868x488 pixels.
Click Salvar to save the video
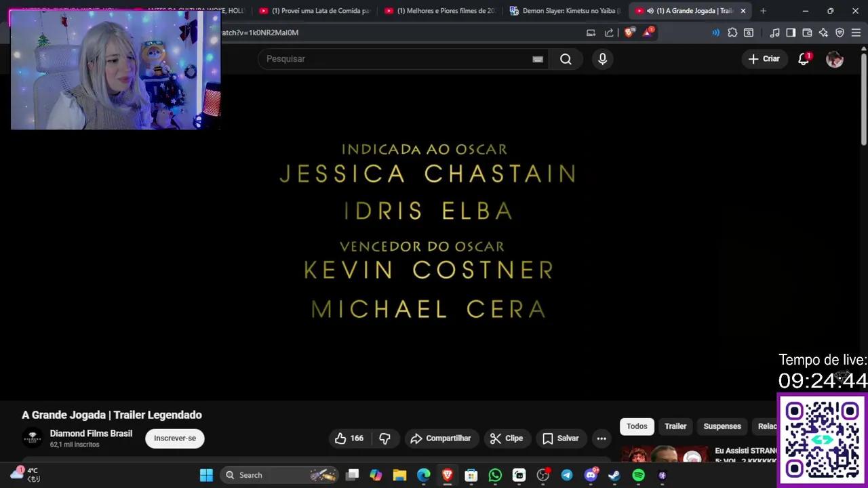tap(561, 439)
